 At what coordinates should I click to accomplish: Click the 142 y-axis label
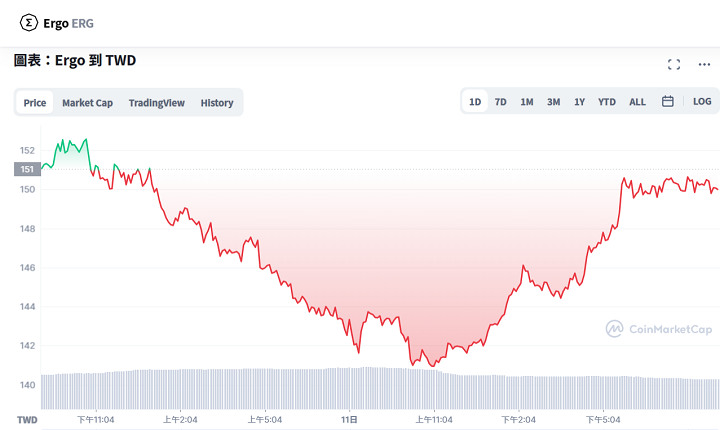point(27,345)
